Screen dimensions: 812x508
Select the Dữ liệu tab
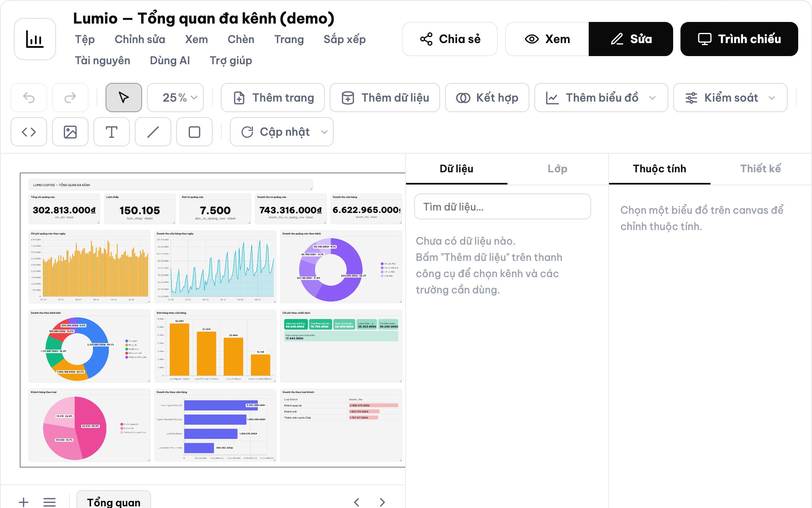coord(456,169)
